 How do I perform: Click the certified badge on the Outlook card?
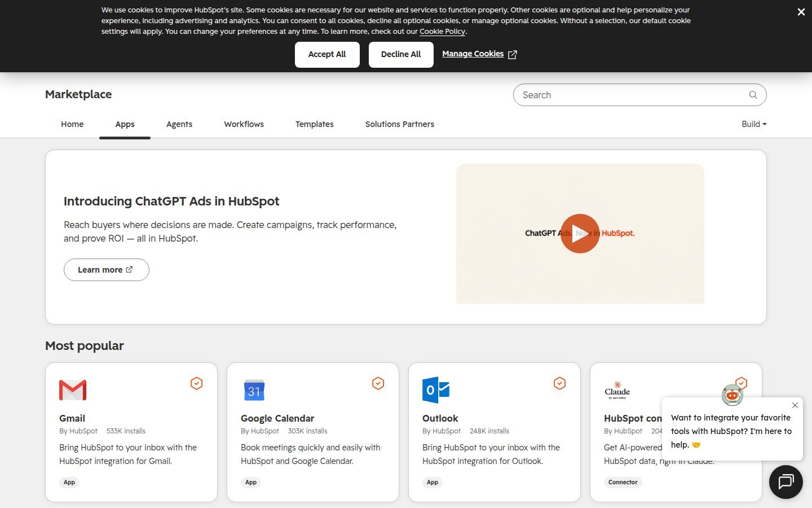(x=559, y=383)
